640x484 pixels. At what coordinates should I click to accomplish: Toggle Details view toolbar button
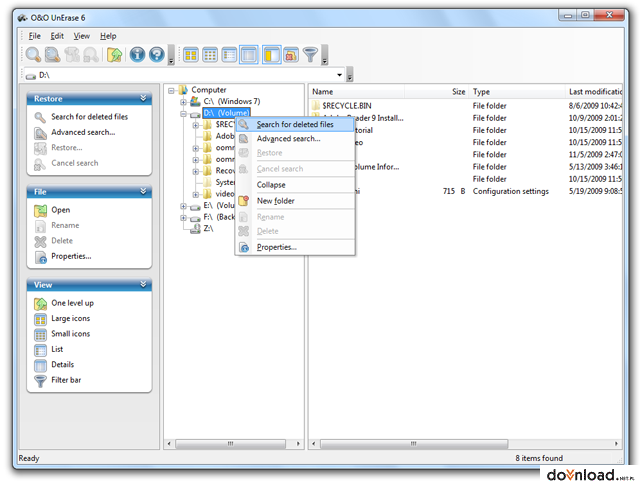tap(249, 55)
